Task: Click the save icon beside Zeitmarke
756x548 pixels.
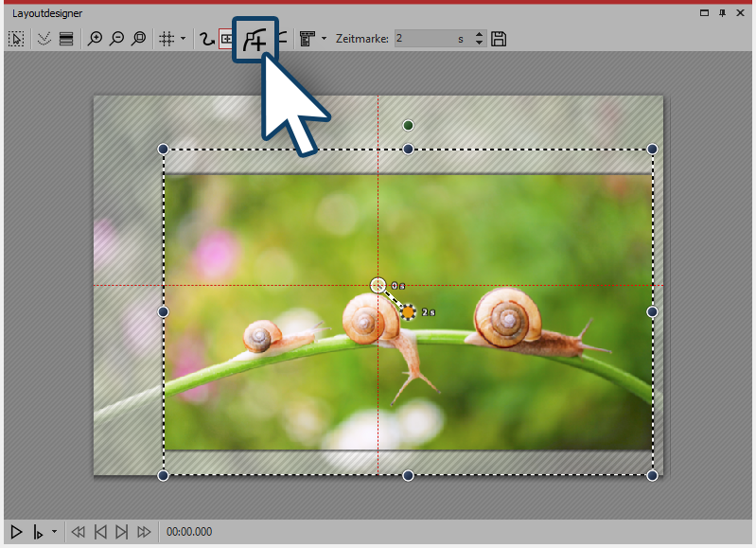Action: tap(500, 39)
